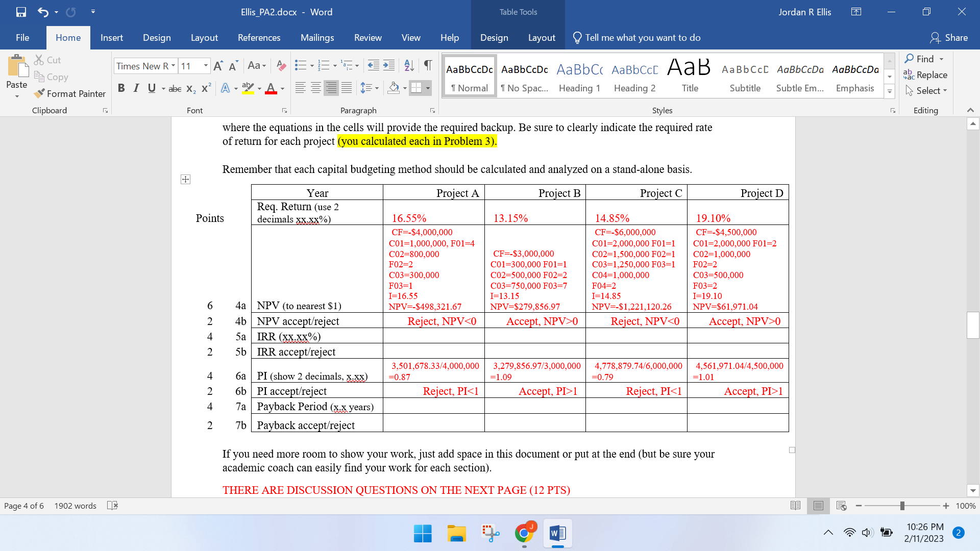Select the Web Layout view

point(841,506)
